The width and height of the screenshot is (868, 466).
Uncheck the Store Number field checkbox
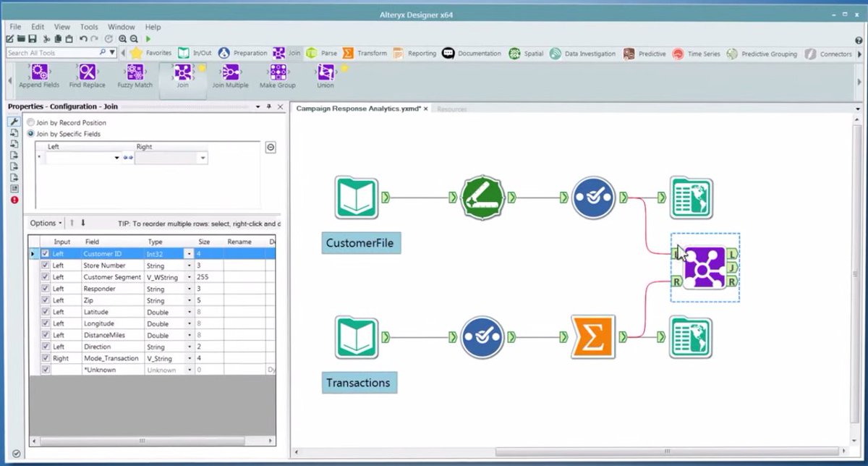pyautogui.click(x=46, y=266)
